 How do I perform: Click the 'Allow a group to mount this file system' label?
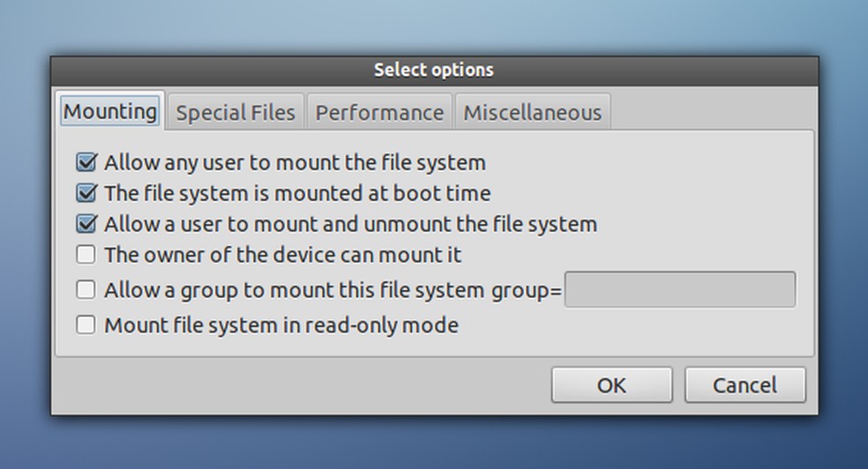click(294, 289)
